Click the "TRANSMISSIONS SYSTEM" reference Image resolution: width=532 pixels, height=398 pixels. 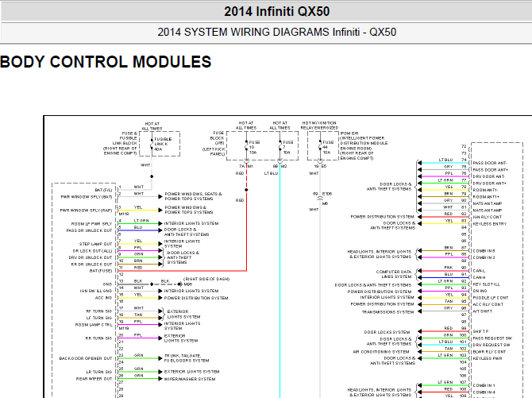387,311
